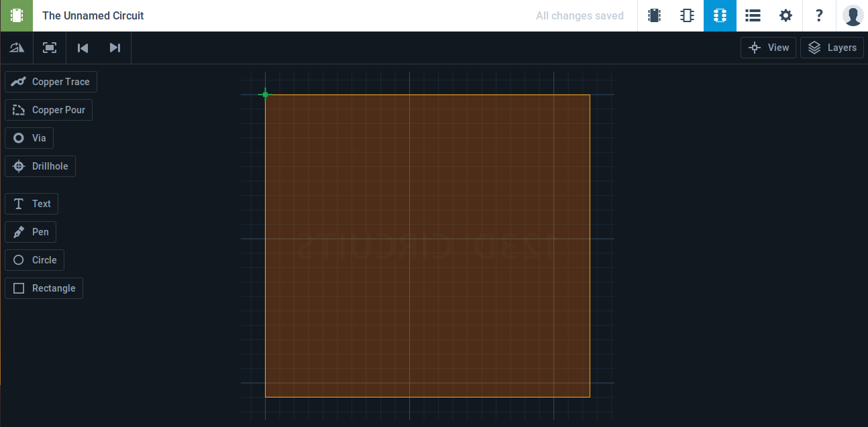Click the user profile avatar
This screenshot has width=868, height=427.
853,15
